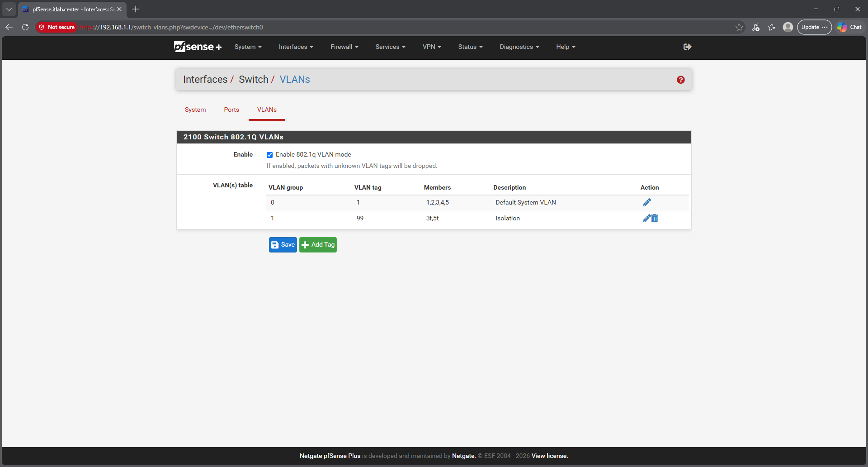Expand the System menu
The image size is (868, 467).
tap(248, 47)
